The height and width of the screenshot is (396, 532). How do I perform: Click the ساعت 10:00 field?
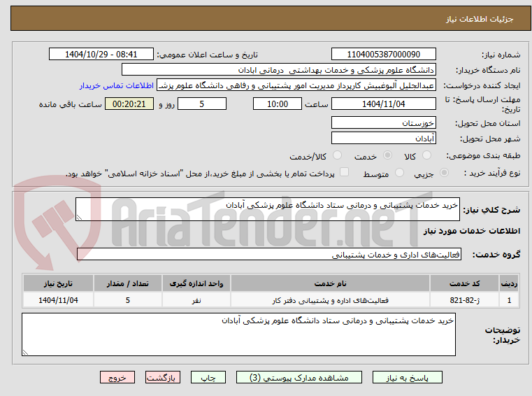pos(278,104)
